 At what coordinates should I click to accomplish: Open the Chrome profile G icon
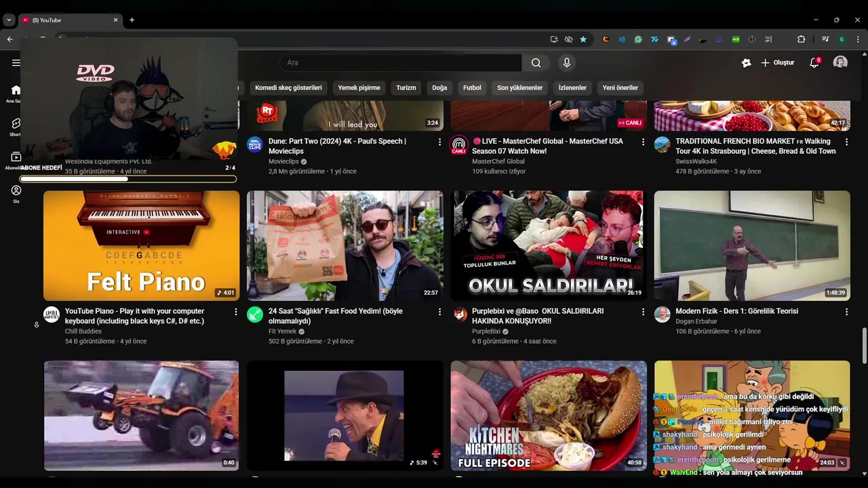[x=842, y=39]
